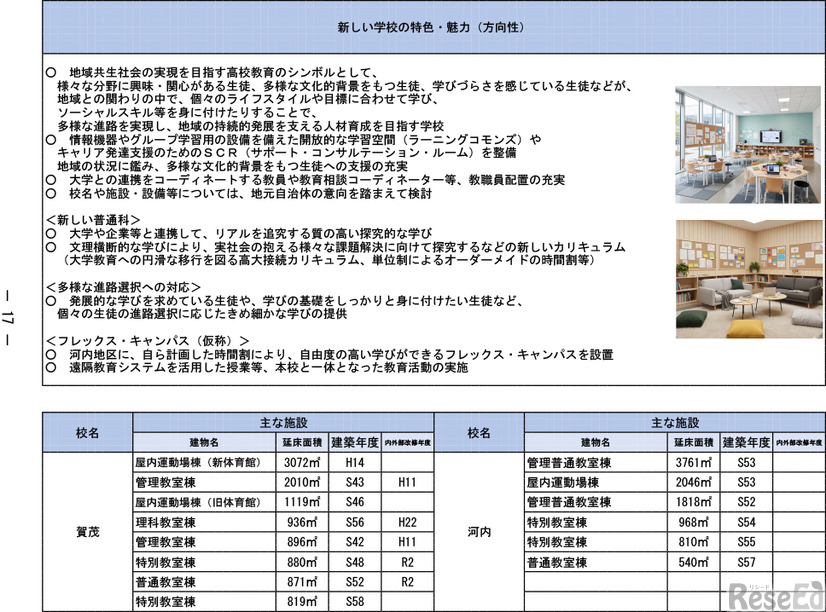Open the lounge room with sofas photo
This screenshot has width=826, height=612.
pos(749,279)
